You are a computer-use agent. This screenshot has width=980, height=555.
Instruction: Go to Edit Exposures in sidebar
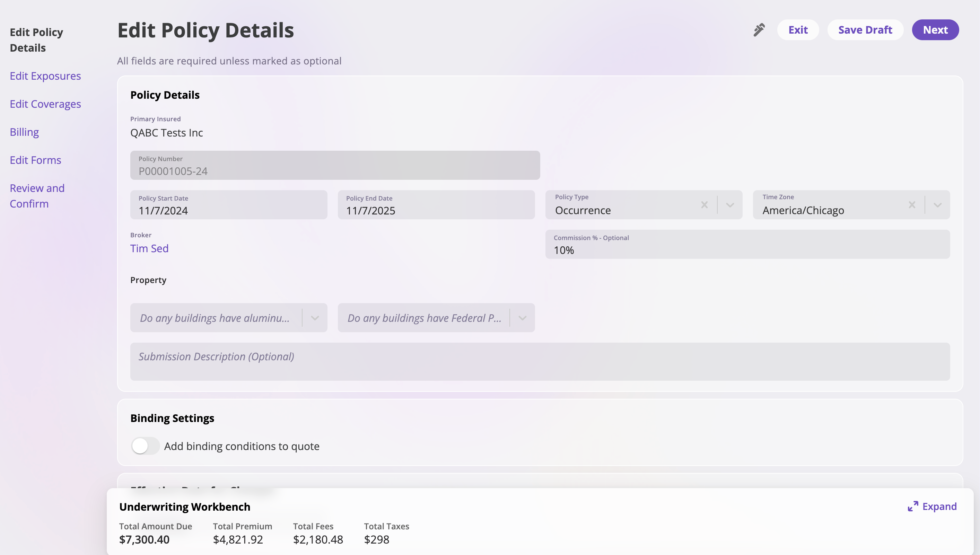coord(45,76)
